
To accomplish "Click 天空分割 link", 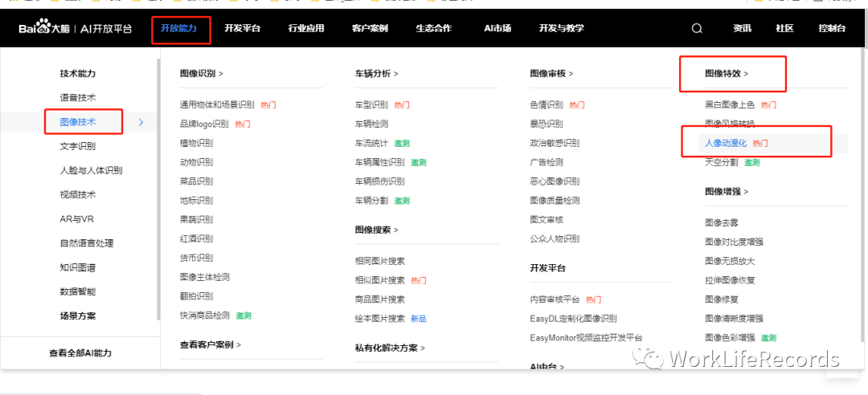I will point(721,162).
